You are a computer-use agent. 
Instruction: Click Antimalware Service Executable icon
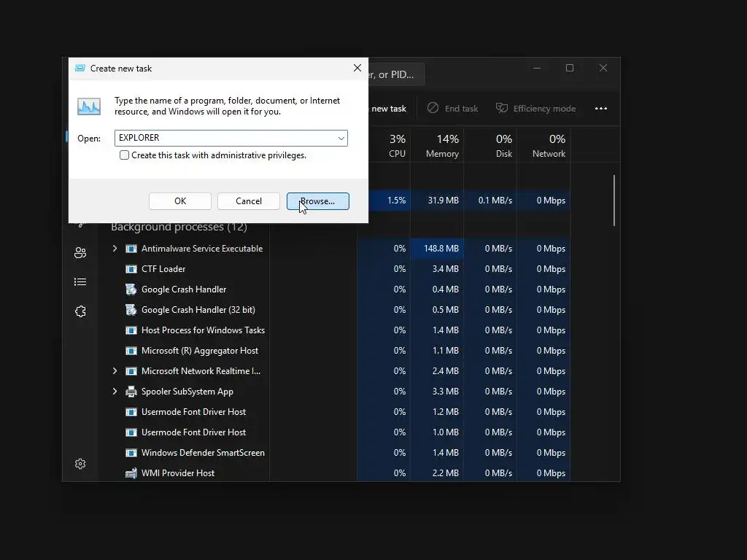(x=131, y=249)
